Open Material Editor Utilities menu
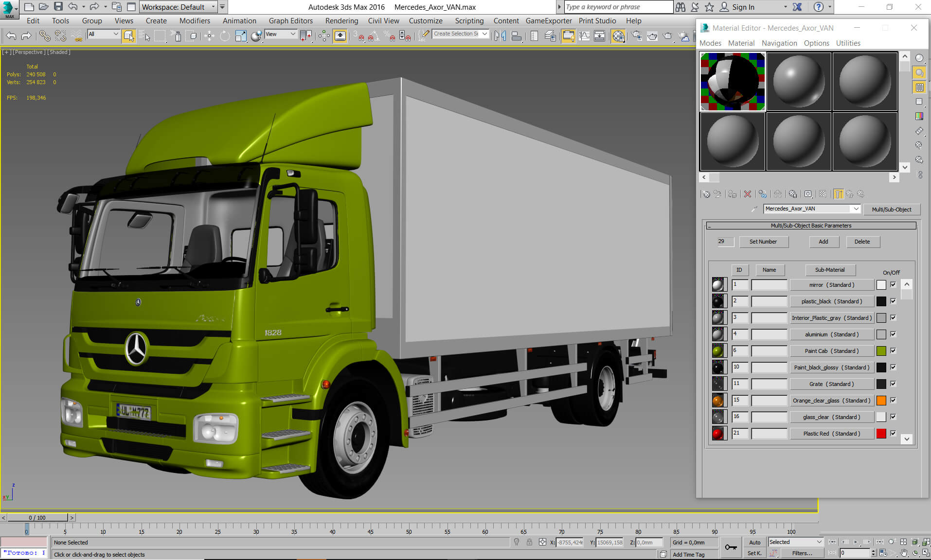The height and width of the screenshot is (560, 931). (848, 43)
